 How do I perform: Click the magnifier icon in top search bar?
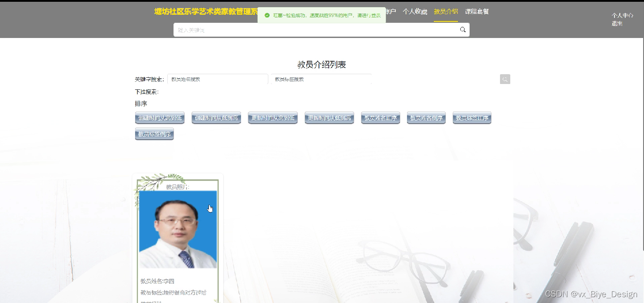[x=463, y=30]
